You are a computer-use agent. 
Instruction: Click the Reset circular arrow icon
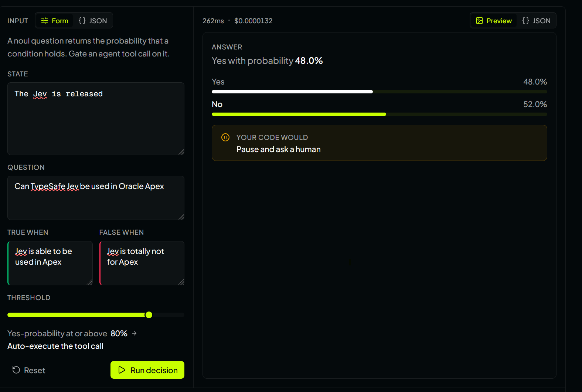[x=16, y=370]
